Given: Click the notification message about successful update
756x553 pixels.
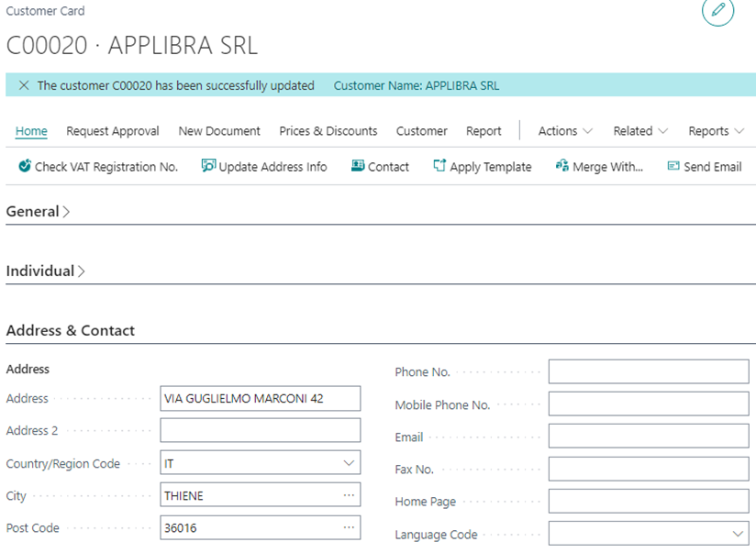Looking at the screenshot, I should tap(176, 86).
